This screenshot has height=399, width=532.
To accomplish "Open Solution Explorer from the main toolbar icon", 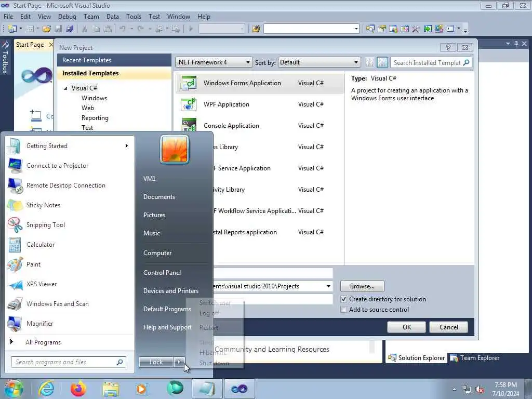I will click(370, 29).
